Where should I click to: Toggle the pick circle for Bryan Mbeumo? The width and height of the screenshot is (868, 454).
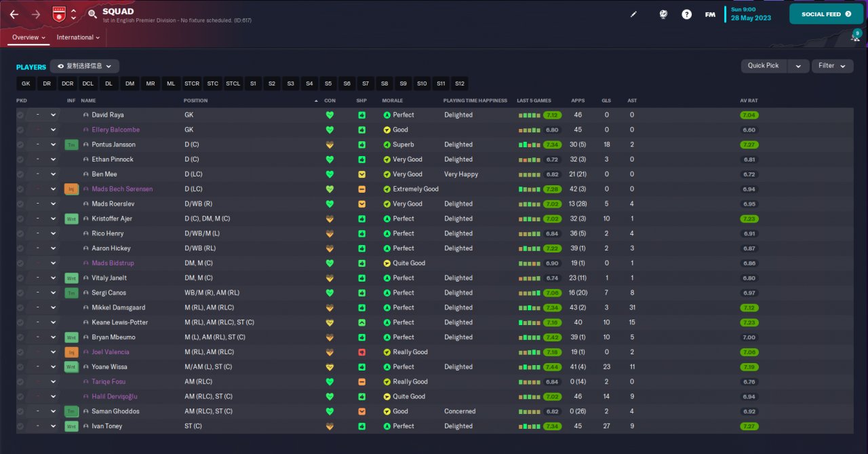coord(20,337)
